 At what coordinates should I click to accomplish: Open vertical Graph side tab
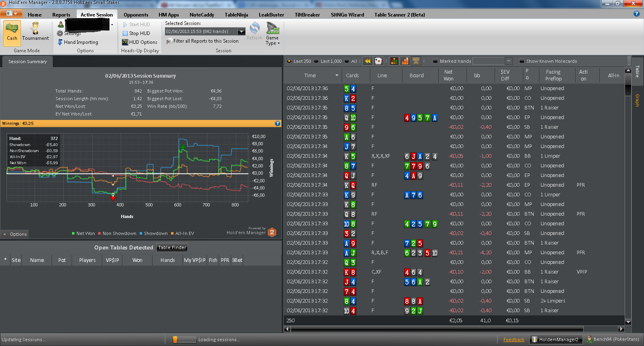pos(637,100)
